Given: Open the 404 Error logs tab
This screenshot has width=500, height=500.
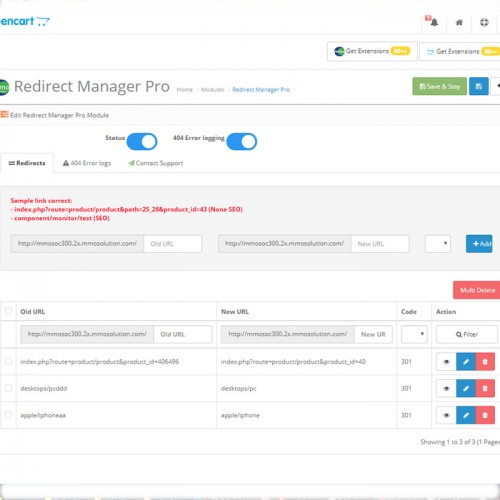Looking at the screenshot, I should click(x=87, y=163).
